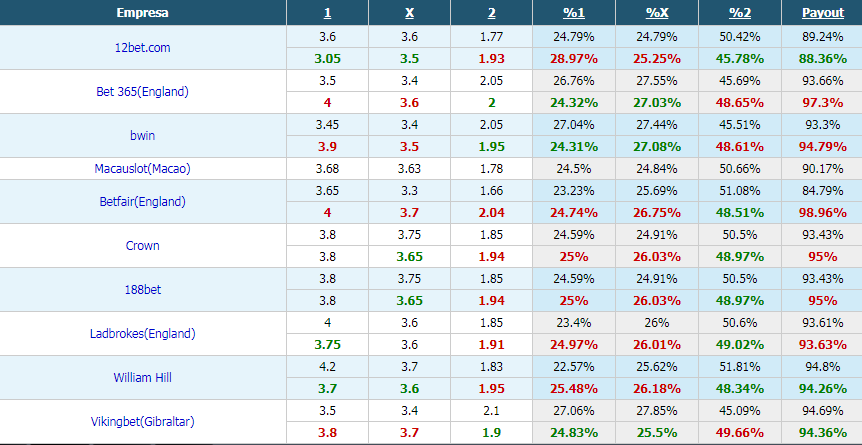Screen dimensions: 862x445
Task: Open the Vikingbet(Gibraltar) link
Action: [142, 422]
